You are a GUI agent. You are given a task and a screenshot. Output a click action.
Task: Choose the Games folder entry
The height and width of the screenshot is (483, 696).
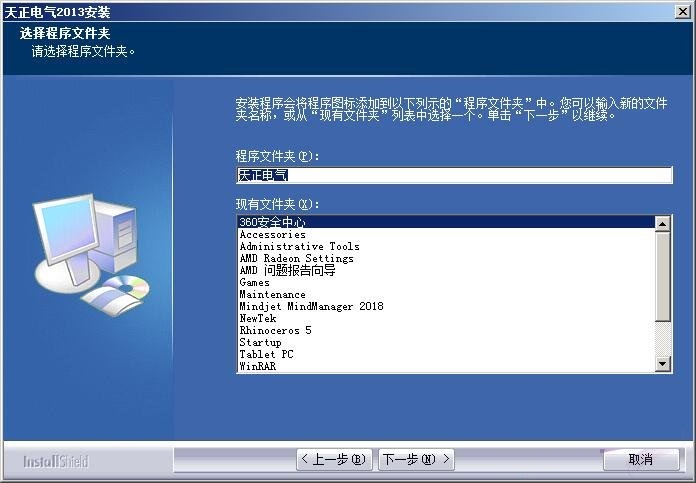click(446, 282)
